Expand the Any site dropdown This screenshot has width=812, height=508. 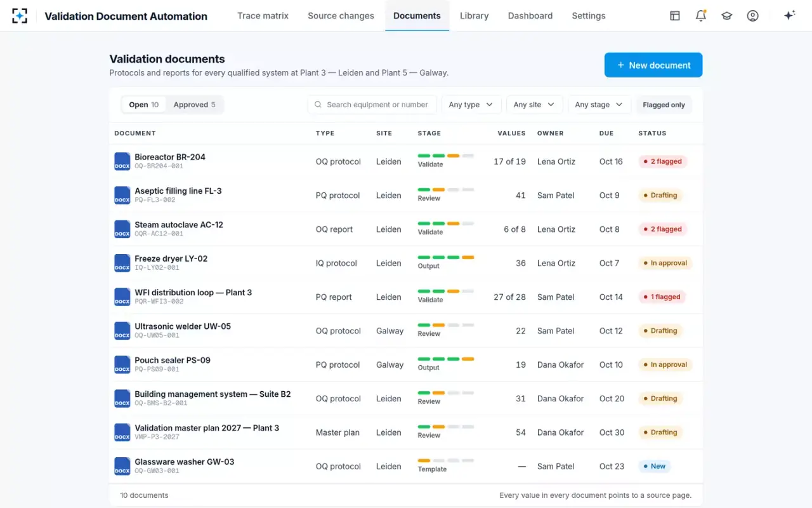click(534, 105)
